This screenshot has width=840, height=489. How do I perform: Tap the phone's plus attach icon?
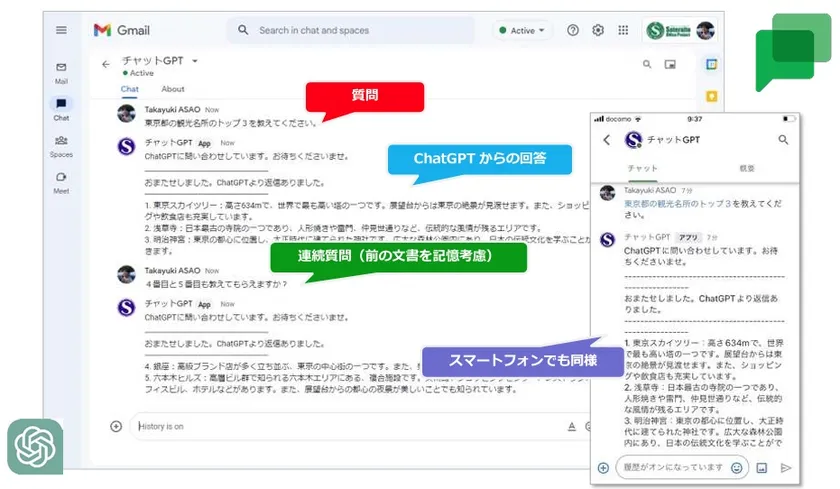coord(603,468)
